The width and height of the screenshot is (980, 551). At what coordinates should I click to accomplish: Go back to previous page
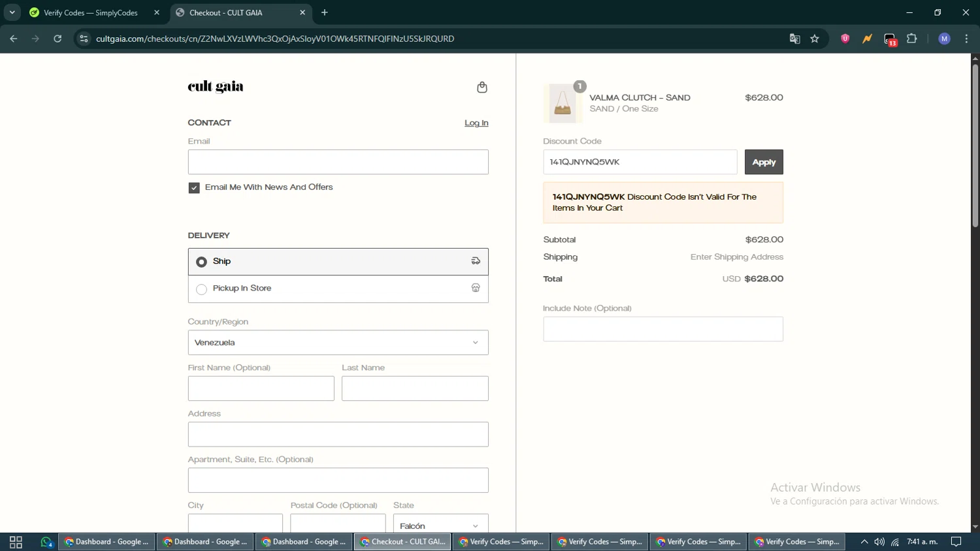coord(14,39)
